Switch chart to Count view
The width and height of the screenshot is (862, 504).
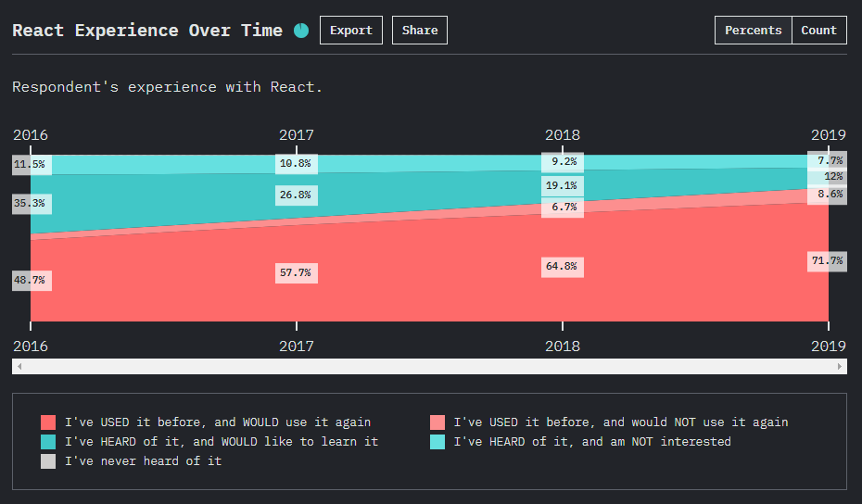point(819,31)
